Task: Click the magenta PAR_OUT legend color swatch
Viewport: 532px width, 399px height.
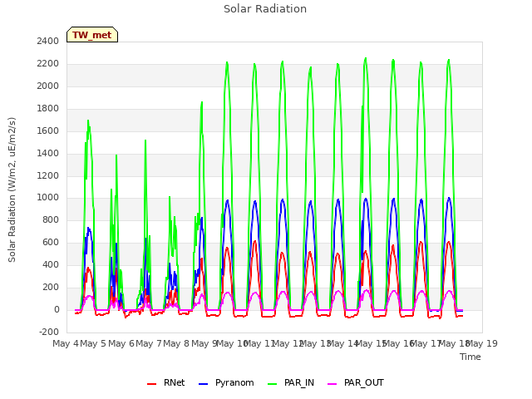Action: (x=332, y=384)
